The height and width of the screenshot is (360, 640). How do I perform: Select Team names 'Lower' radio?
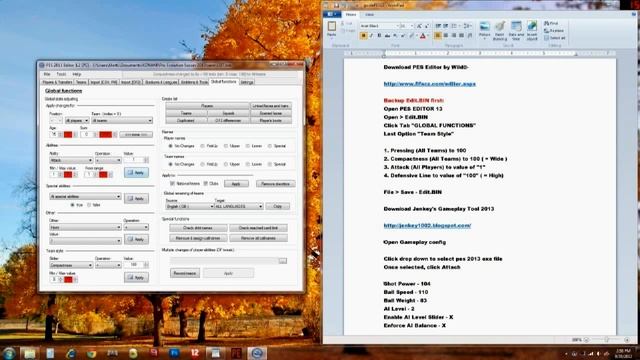pos(248,164)
